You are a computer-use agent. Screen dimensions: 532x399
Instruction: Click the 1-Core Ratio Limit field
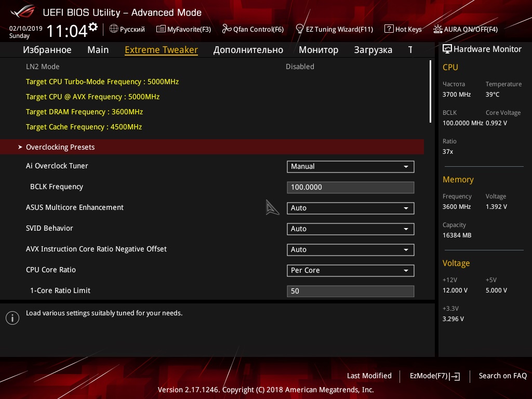[351, 291]
